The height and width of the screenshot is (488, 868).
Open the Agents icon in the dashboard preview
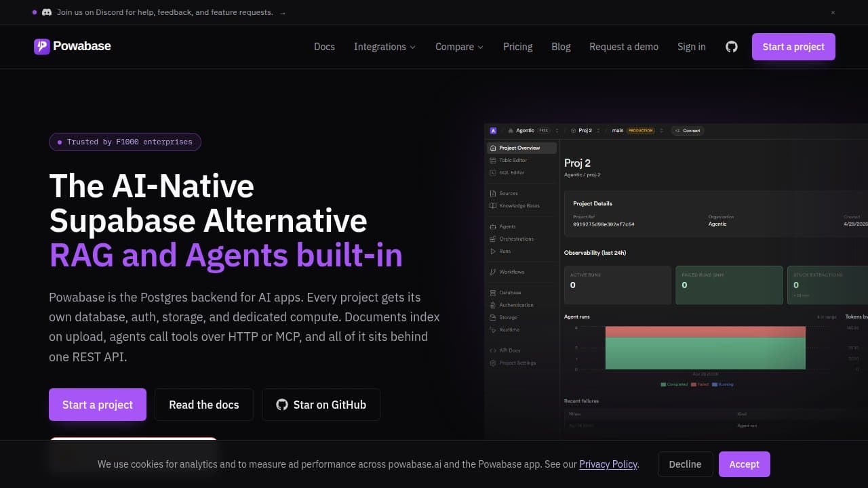point(493,226)
